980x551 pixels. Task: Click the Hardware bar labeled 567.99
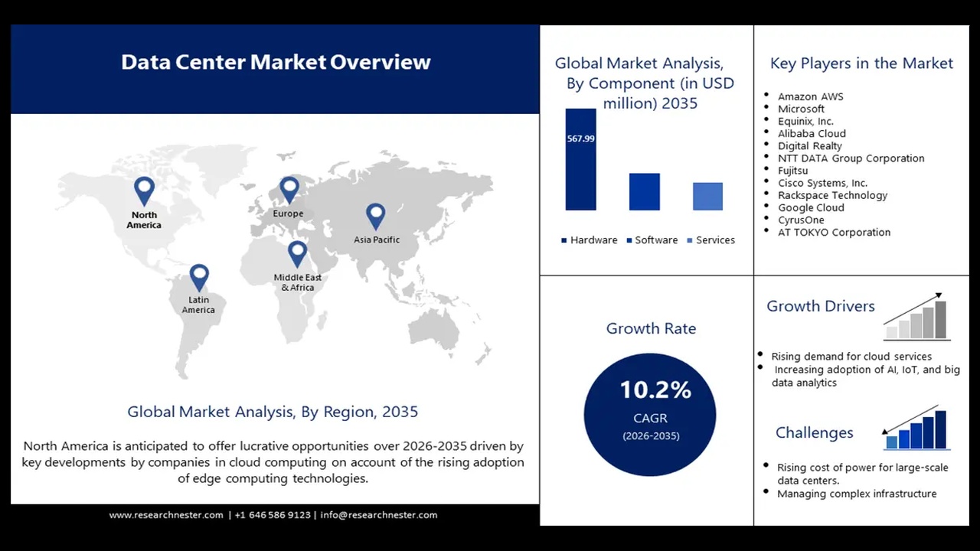pyautogui.click(x=580, y=159)
